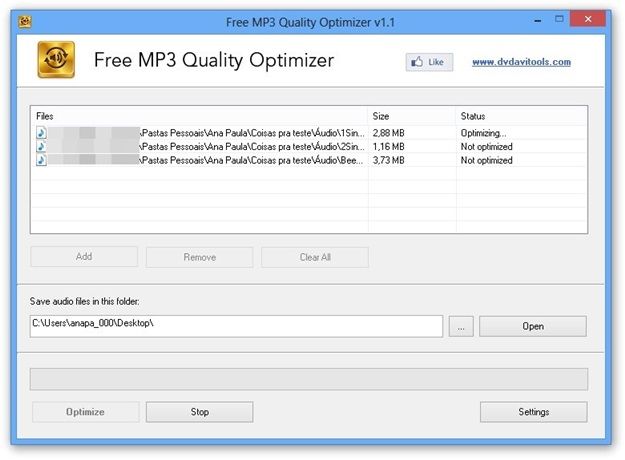Click the 'Save audio files in this folder:' label
The image size is (625, 460).
[x=85, y=301]
